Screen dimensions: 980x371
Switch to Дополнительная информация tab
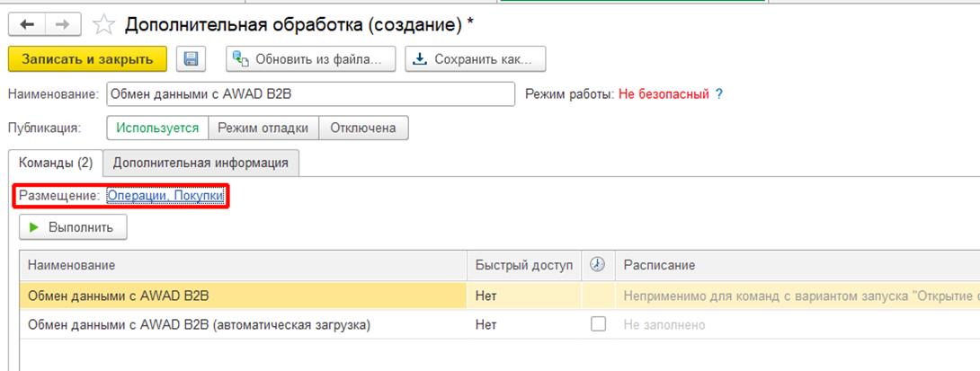click(x=200, y=163)
